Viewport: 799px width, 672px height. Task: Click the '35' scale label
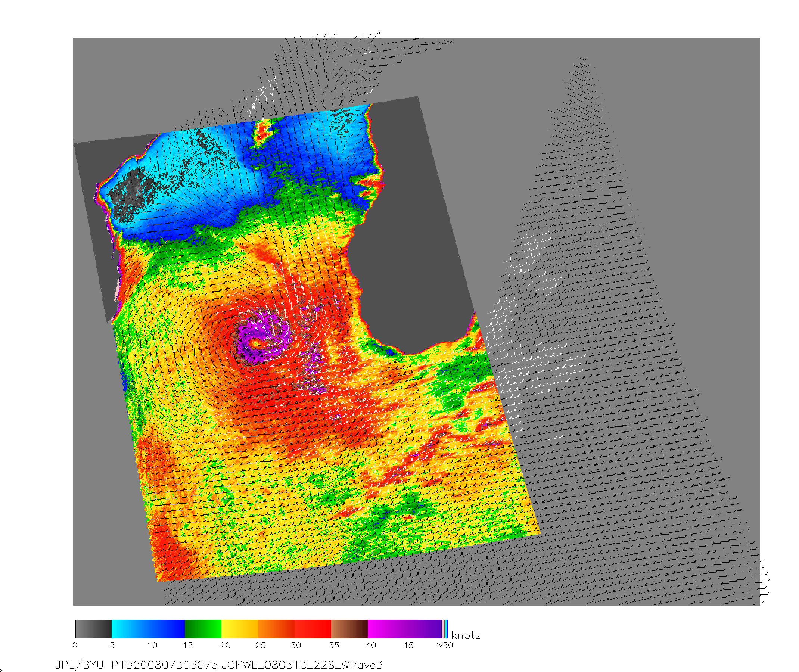tap(334, 645)
